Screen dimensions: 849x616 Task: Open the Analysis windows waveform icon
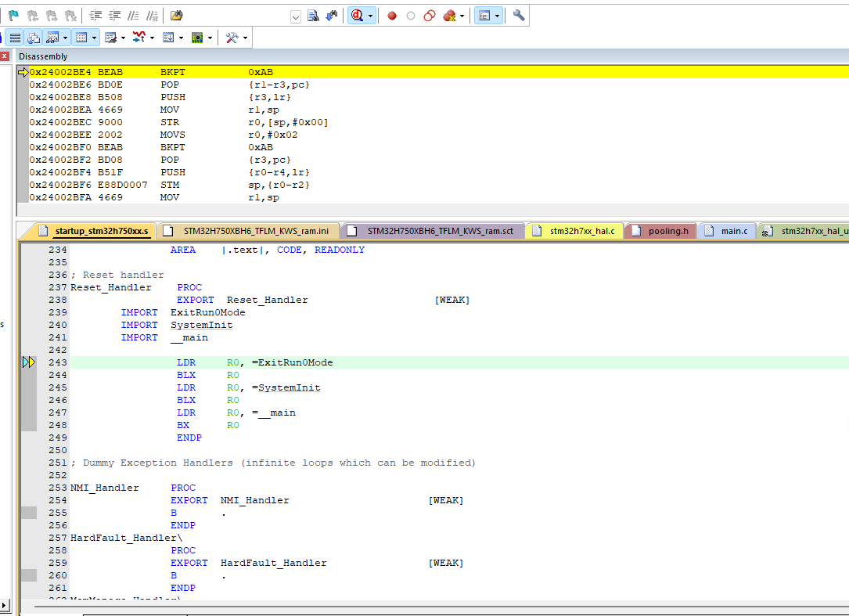(x=139, y=38)
